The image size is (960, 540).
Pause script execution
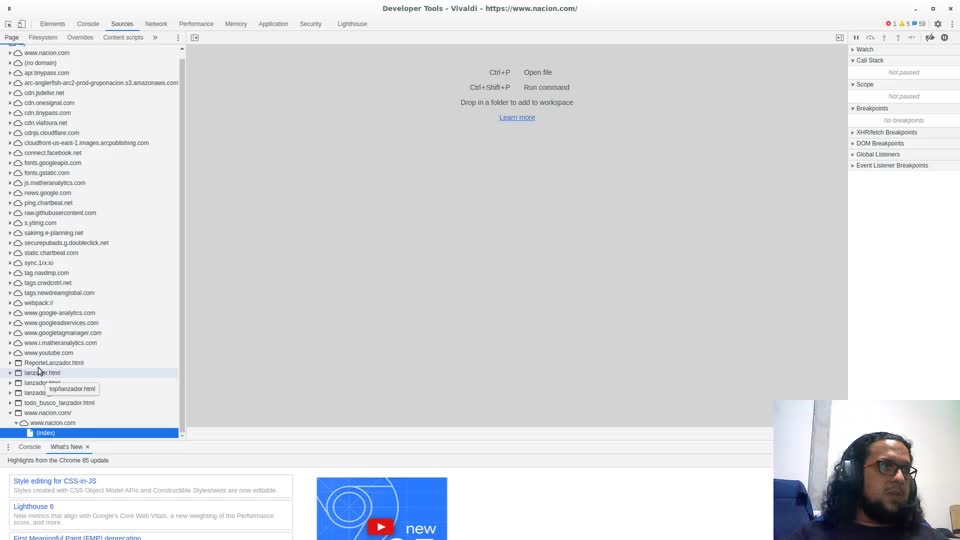point(856,37)
